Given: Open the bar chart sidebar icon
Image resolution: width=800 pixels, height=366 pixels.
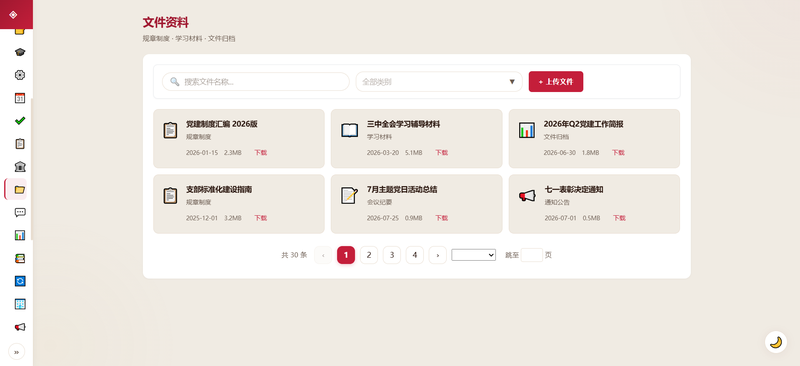Looking at the screenshot, I should 20,235.
